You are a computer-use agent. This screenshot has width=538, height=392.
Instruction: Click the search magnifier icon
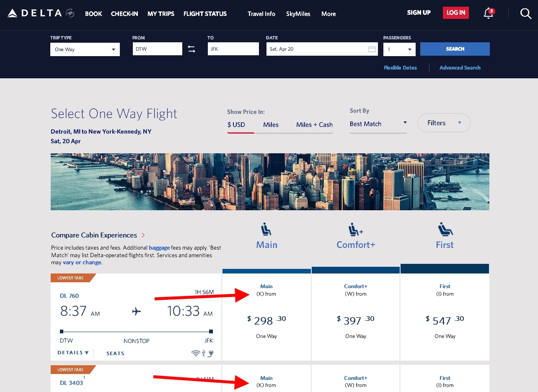(526, 13)
